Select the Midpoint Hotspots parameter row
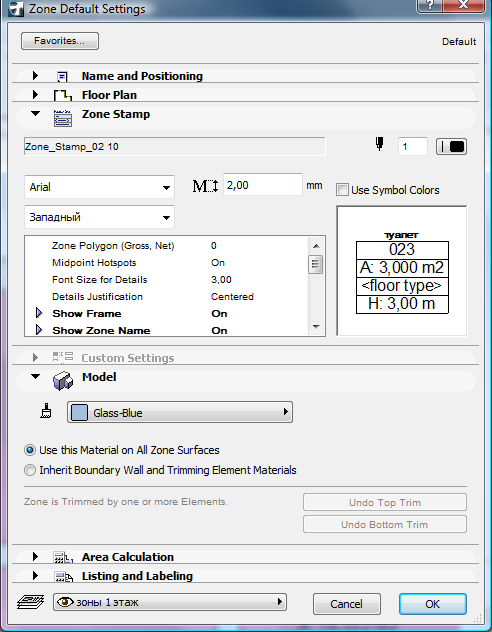Image resolution: width=492 pixels, height=632 pixels. coord(167,262)
